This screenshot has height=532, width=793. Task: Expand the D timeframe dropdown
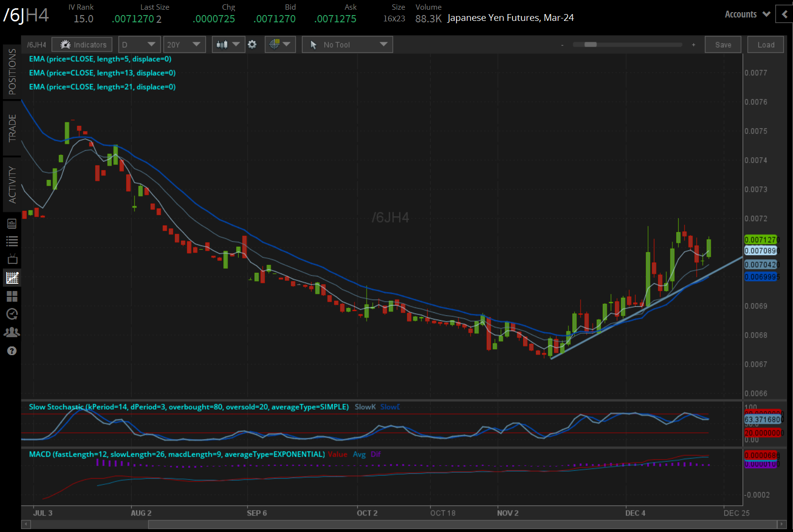139,45
